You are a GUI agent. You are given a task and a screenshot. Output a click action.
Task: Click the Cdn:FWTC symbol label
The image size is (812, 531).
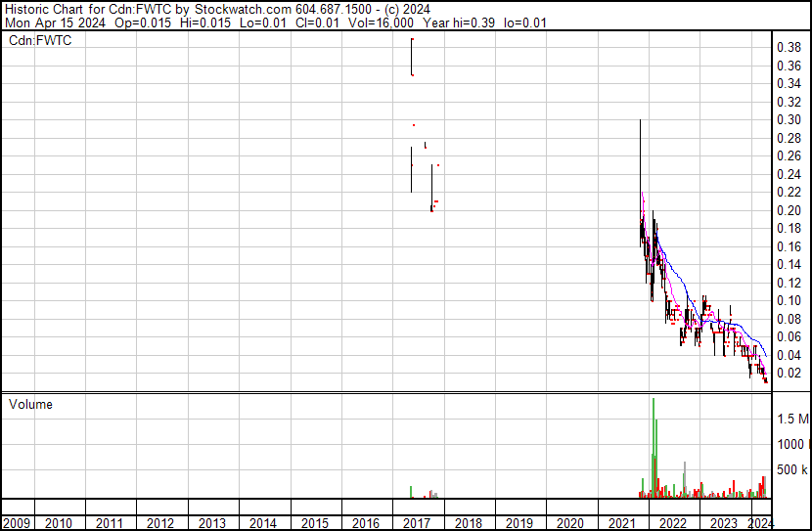click(x=40, y=41)
